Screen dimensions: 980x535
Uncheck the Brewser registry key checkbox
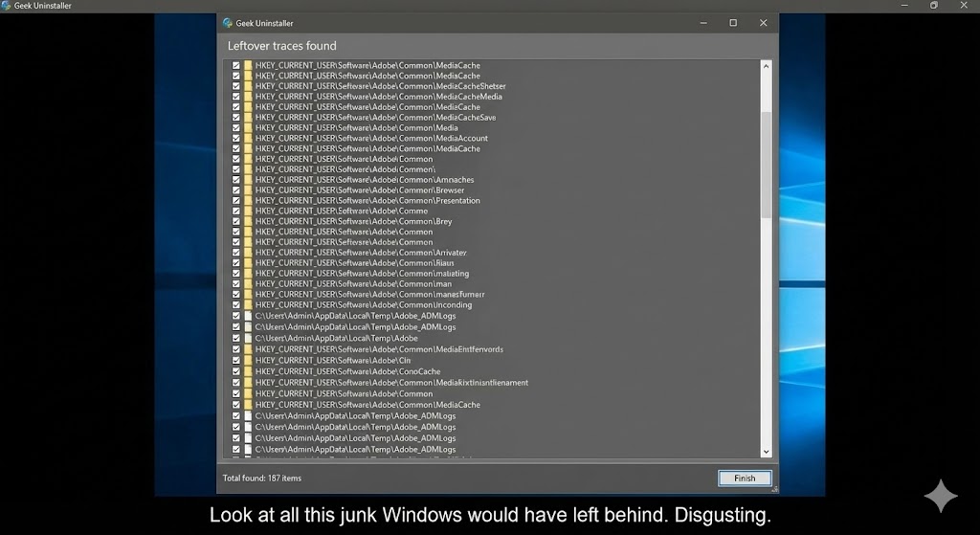[235, 190]
